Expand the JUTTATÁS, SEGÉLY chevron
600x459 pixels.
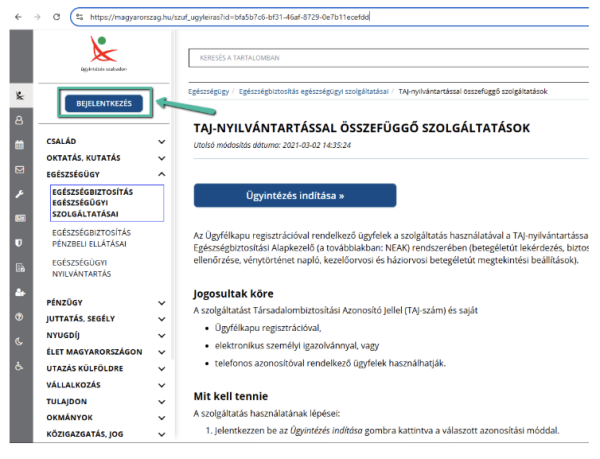[x=162, y=319]
